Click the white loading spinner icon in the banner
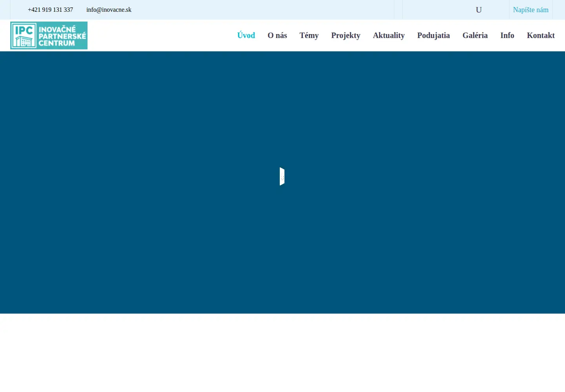 point(282,176)
